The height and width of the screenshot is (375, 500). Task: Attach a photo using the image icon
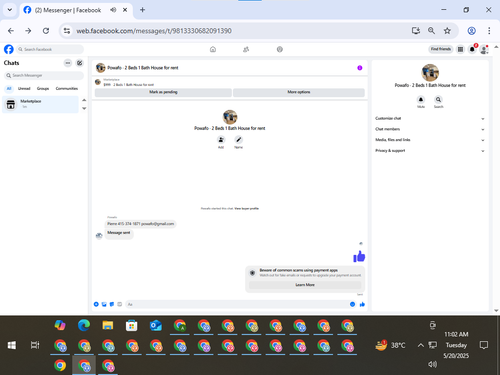(x=104, y=304)
